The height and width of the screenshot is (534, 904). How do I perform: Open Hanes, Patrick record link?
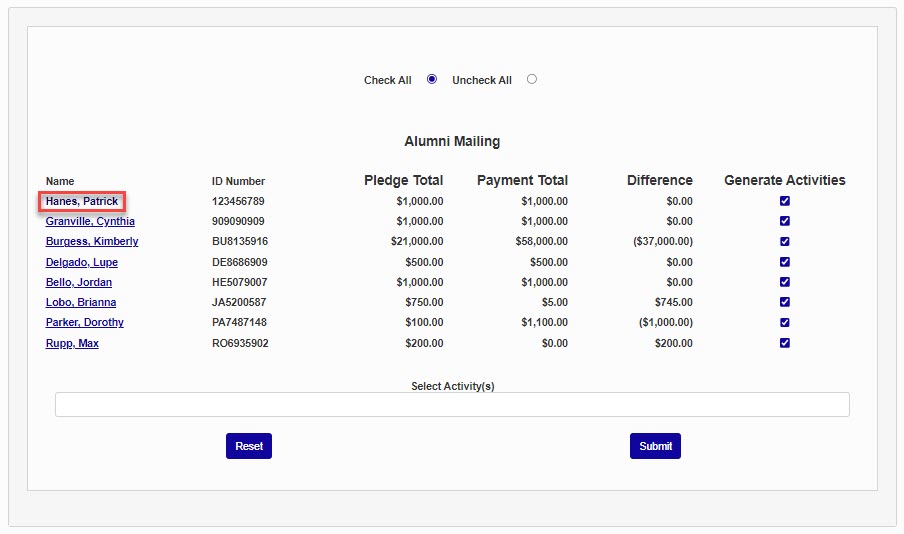point(82,202)
